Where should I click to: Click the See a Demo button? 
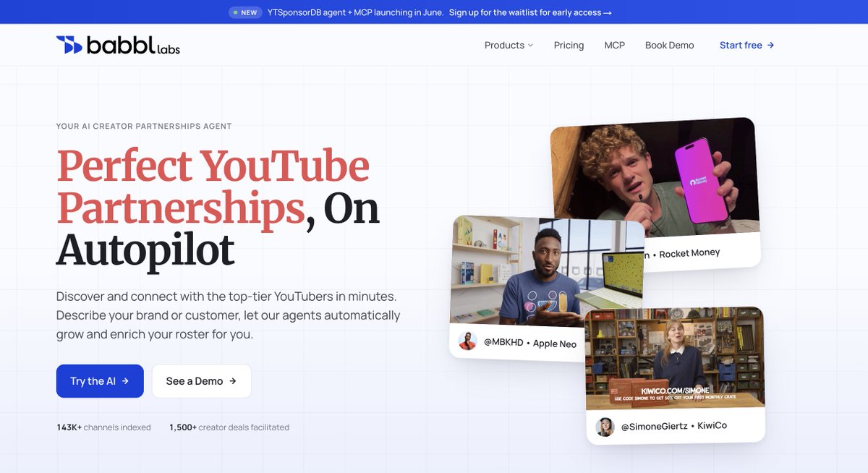point(202,381)
